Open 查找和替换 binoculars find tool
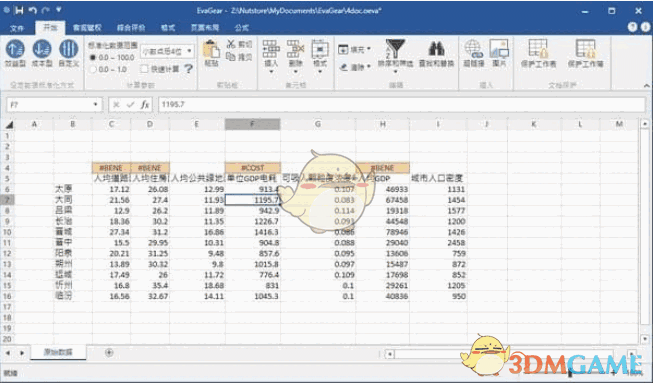The height and width of the screenshot is (383, 653). point(436,49)
